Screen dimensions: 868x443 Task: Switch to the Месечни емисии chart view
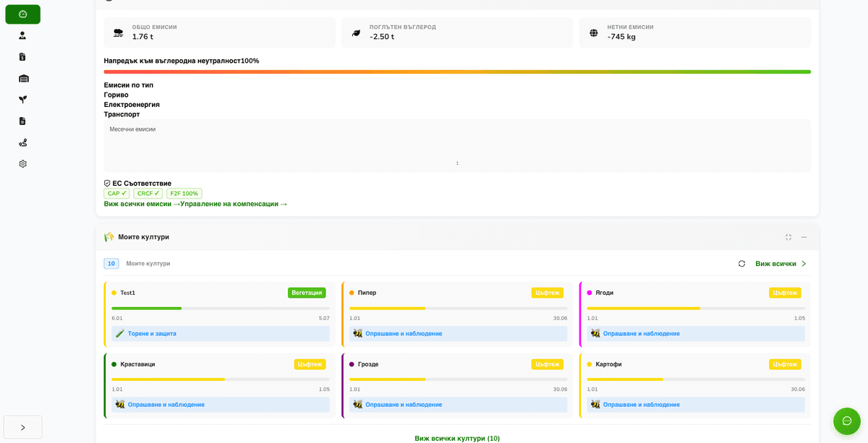click(134, 129)
